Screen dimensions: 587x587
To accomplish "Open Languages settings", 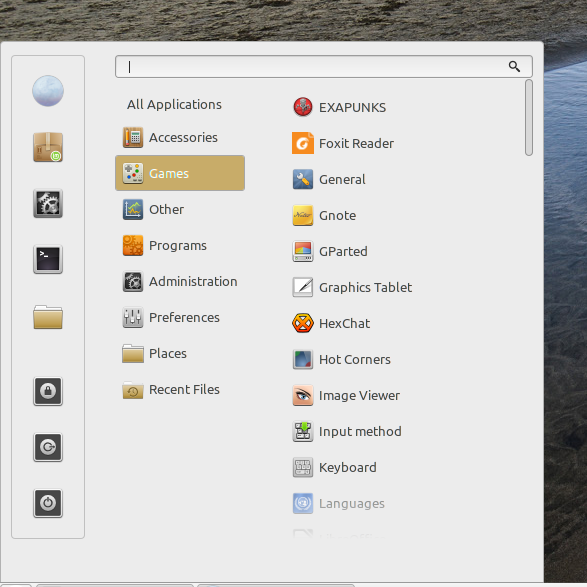I will (338, 503).
